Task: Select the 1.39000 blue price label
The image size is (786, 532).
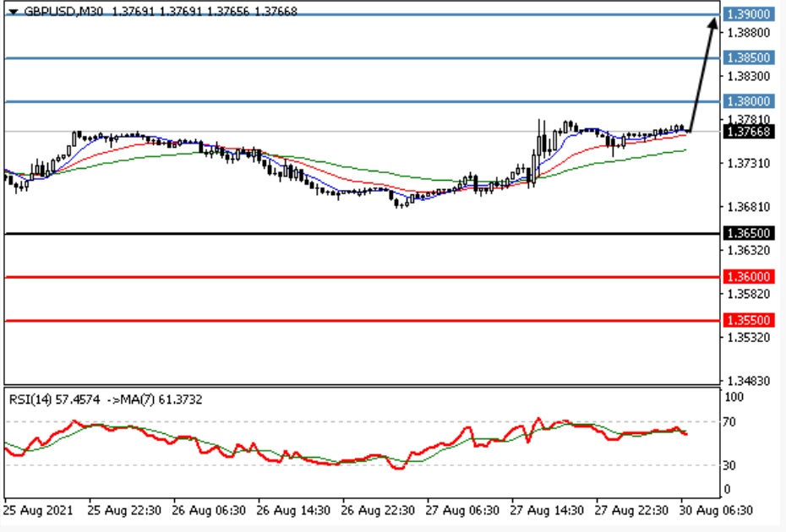Action: 749,14
